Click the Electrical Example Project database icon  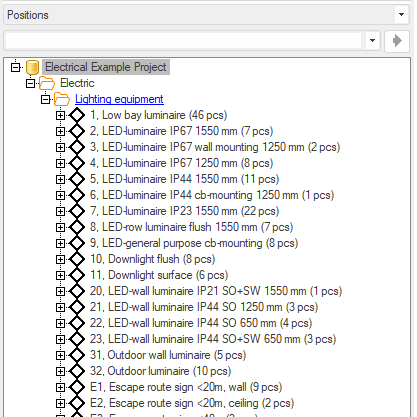(x=32, y=67)
